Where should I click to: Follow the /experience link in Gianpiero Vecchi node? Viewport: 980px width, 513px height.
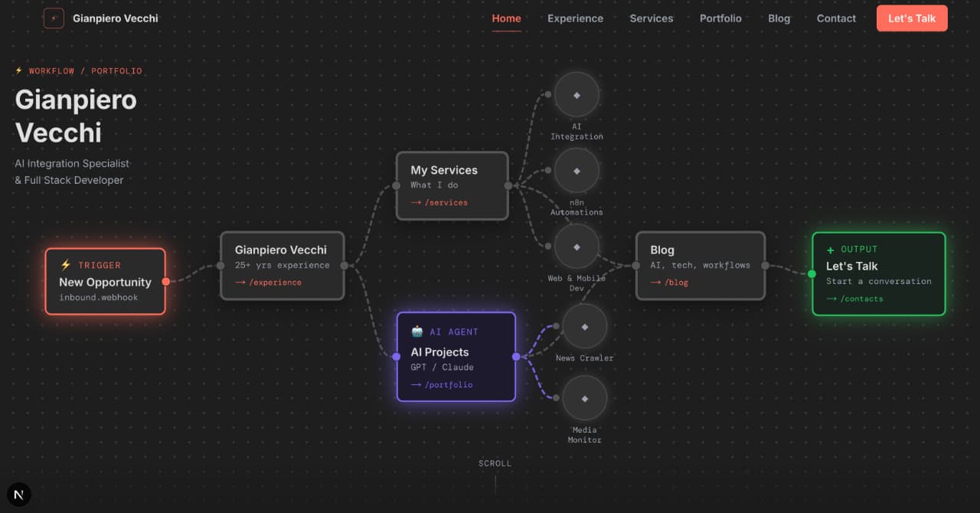tap(268, 283)
